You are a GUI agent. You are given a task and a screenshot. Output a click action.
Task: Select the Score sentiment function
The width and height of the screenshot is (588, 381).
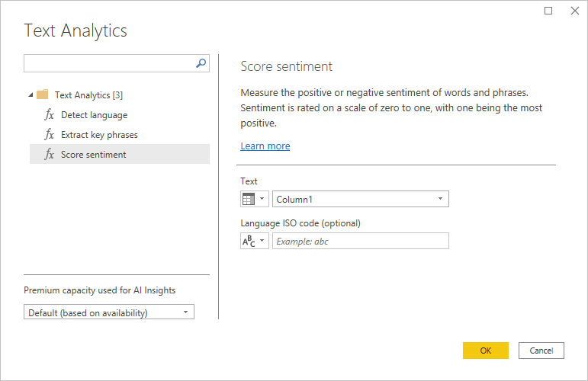pos(120,154)
